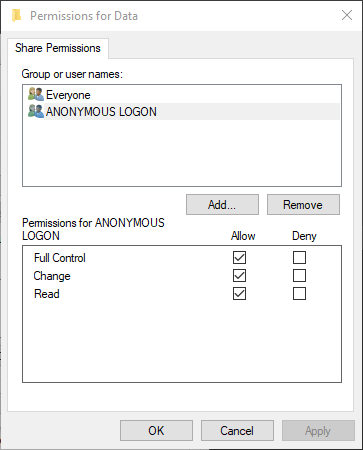Click the Full Control permission label
The height and width of the screenshot is (450, 363).
[x=60, y=258]
